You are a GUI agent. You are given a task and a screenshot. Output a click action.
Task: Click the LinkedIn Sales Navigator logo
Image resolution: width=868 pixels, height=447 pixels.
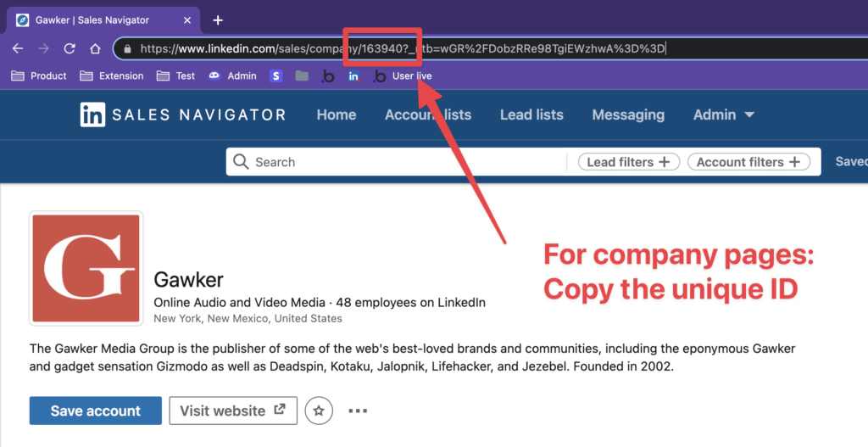[183, 115]
